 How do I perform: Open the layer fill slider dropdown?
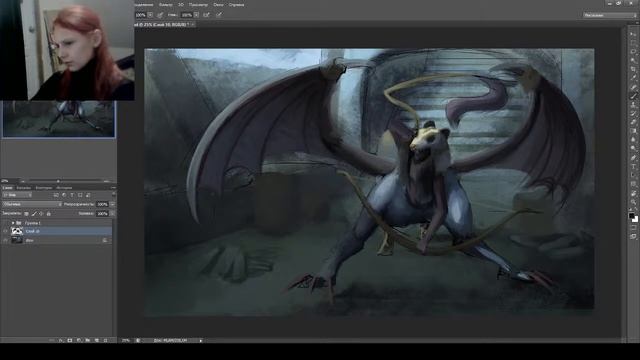point(112,213)
